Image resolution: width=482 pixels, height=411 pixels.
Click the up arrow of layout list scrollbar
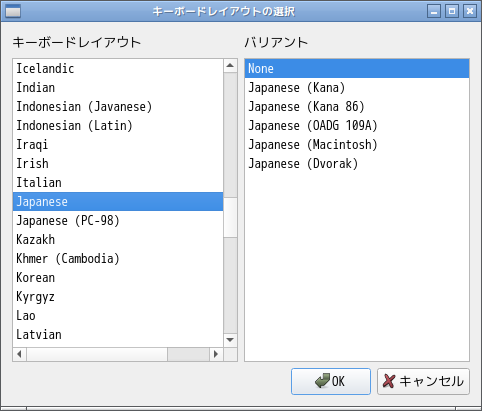pos(230,65)
